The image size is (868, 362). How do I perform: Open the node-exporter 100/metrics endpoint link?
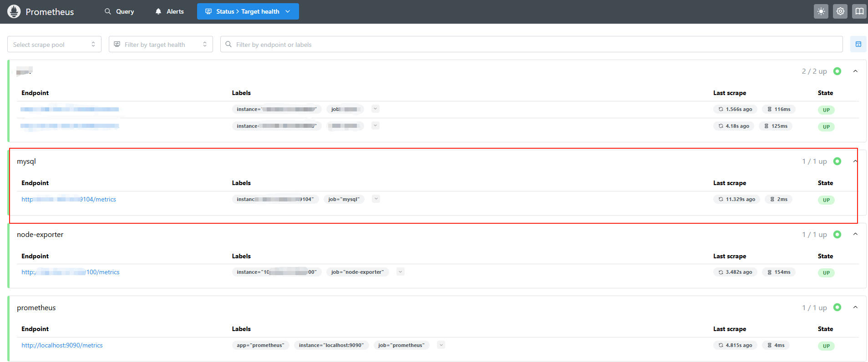71,272
